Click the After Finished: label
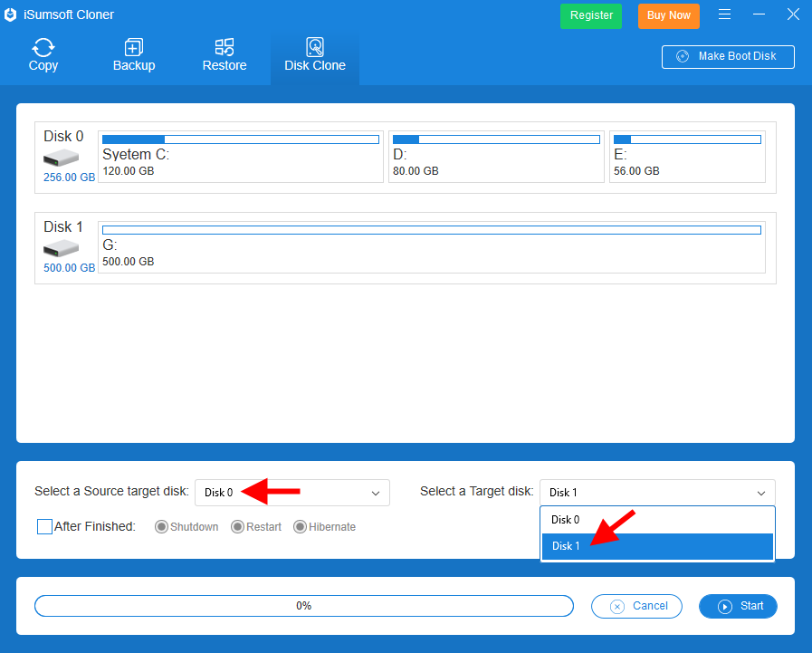The width and height of the screenshot is (812, 653). 95,526
